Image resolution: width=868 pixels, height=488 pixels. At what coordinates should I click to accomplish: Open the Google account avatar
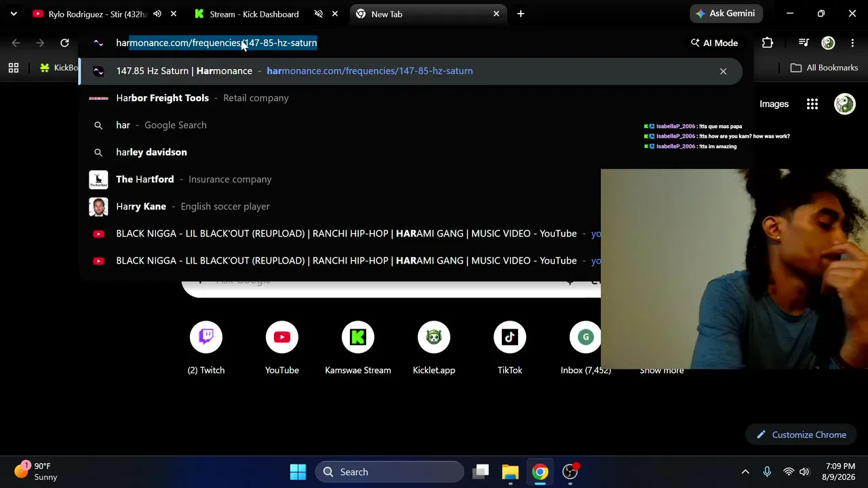pos(844,104)
